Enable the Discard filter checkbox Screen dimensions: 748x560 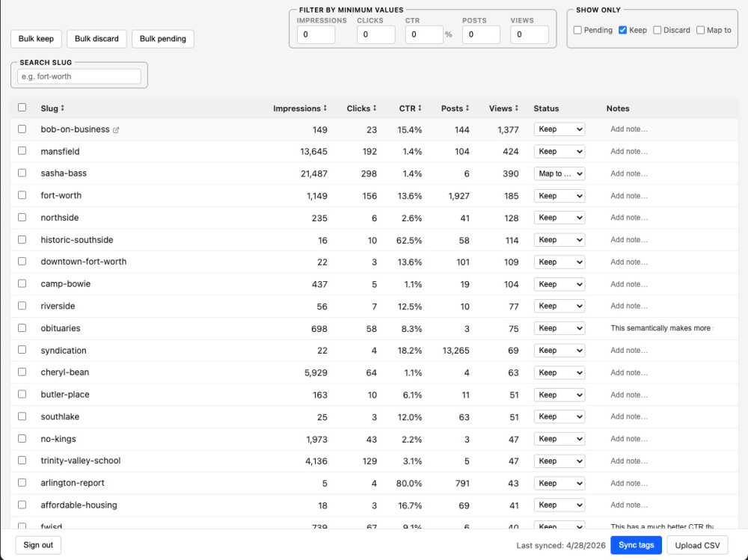pyautogui.click(x=657, y=30)
